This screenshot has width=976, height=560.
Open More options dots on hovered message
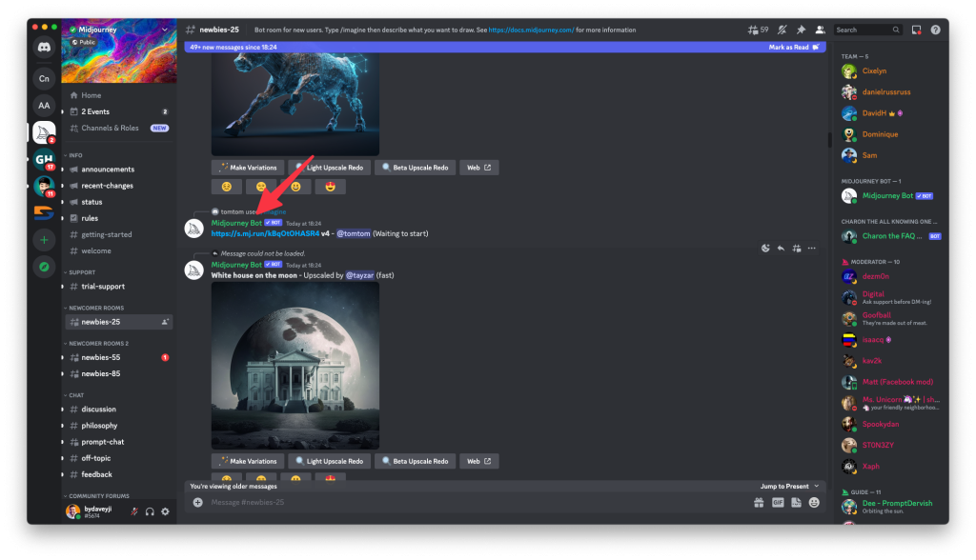(812, 249)
